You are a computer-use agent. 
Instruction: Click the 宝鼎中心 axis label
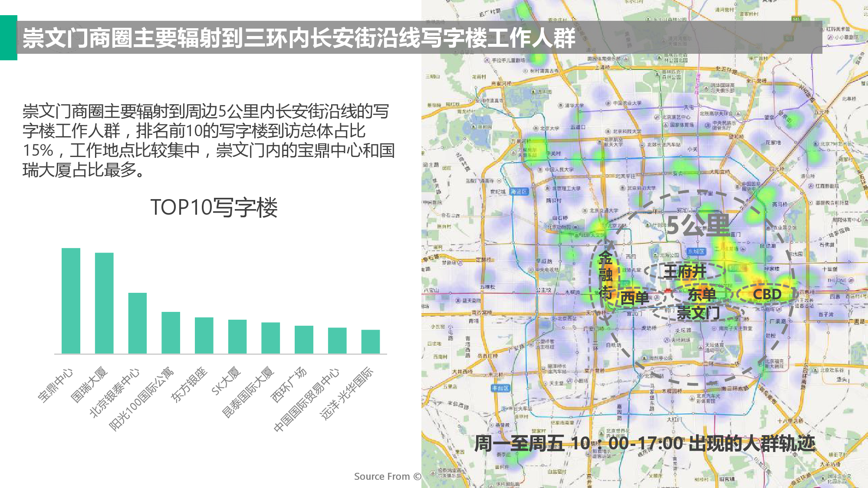(56, 385)
